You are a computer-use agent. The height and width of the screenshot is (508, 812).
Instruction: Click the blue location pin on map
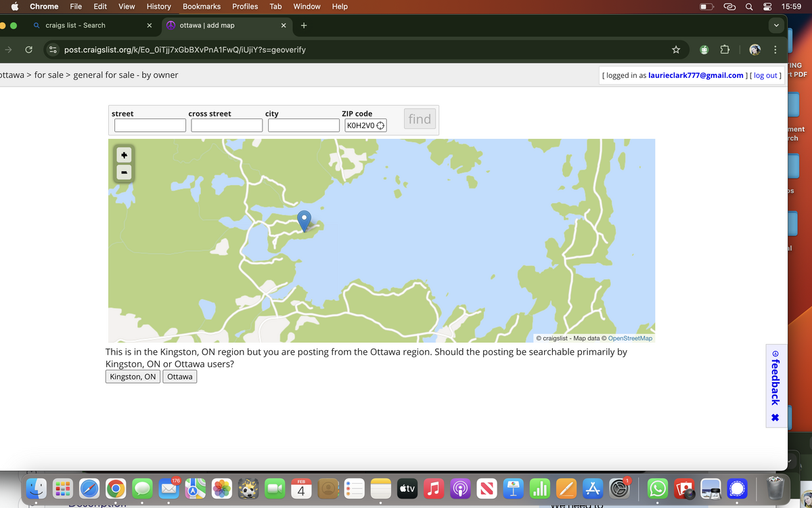pyautogui.click(x=304, y=221)
